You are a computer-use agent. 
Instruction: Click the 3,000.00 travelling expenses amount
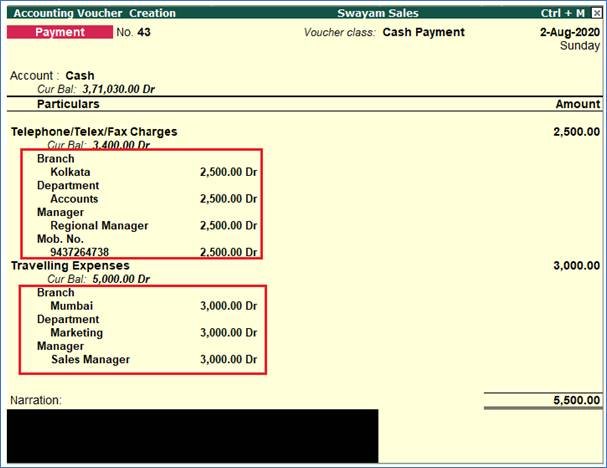click(x=576, y=265)
